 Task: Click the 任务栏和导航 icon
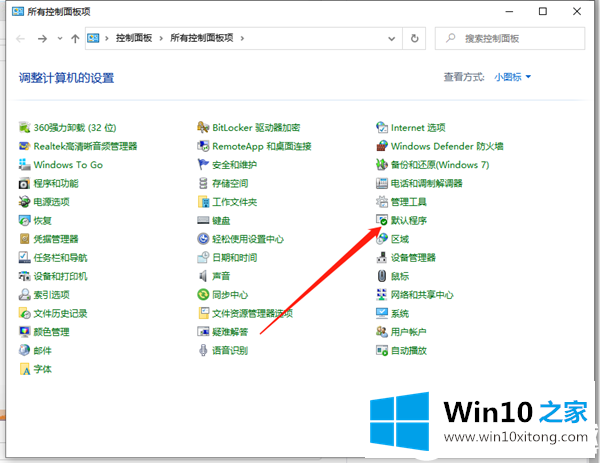pyautogui.click(x=24, y=258)
